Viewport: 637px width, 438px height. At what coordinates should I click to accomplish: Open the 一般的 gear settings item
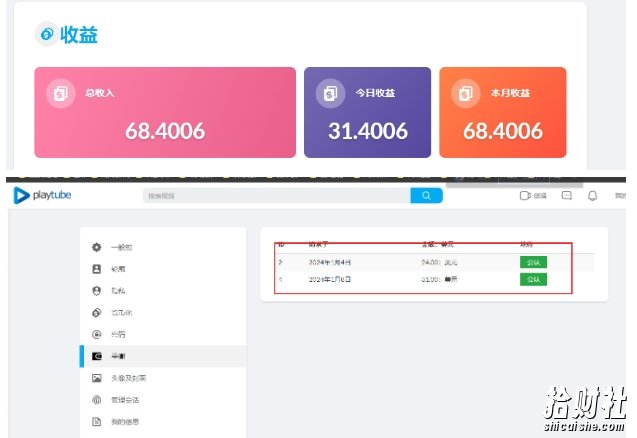click(162, 247)
